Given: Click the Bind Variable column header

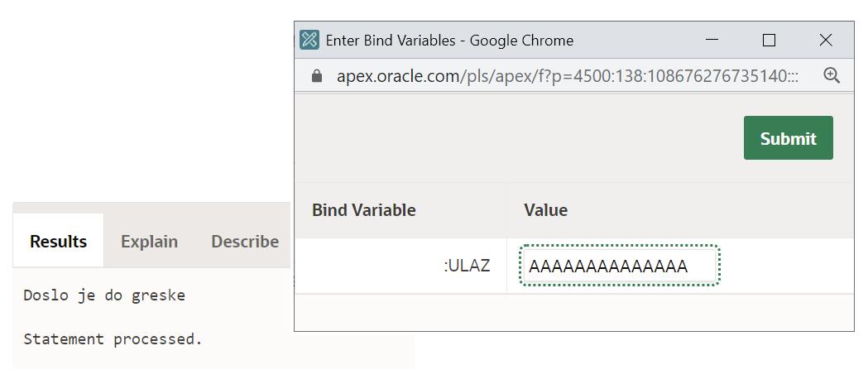Looking at the screenshot, I should (363, 210).
